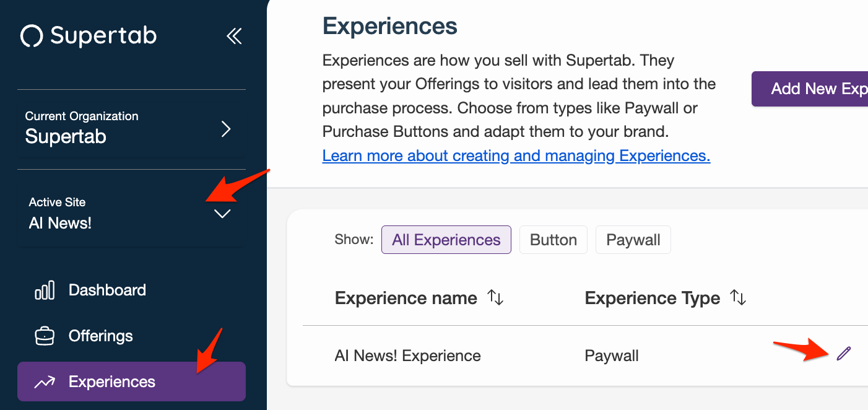The width and height of the screenshot is (868, 410).
Task: Open Current Organization chevron arrow
Action: [226, 129]
